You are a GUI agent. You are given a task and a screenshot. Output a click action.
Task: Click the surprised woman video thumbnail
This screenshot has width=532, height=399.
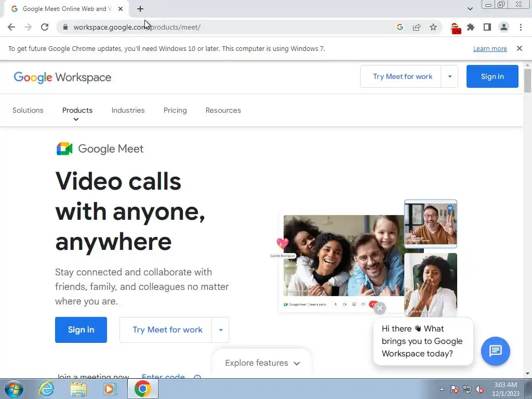click(431, 284)
